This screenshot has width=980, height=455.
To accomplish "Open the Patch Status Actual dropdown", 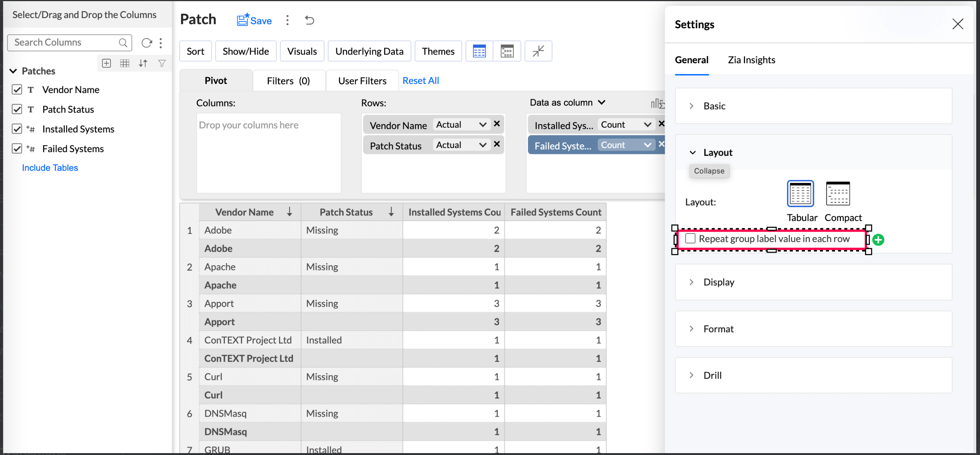I will 461,145.
